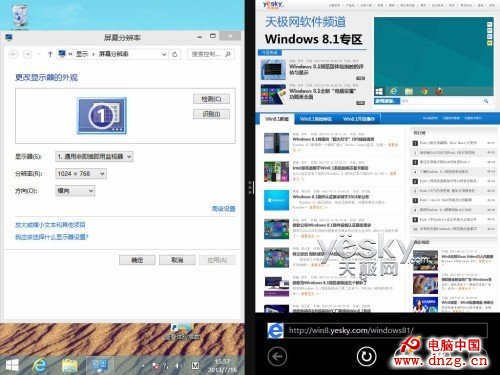Select the monitor 1 display thumbnail
Viewport: 500px width, 375px height.
(x=102, y=116)
